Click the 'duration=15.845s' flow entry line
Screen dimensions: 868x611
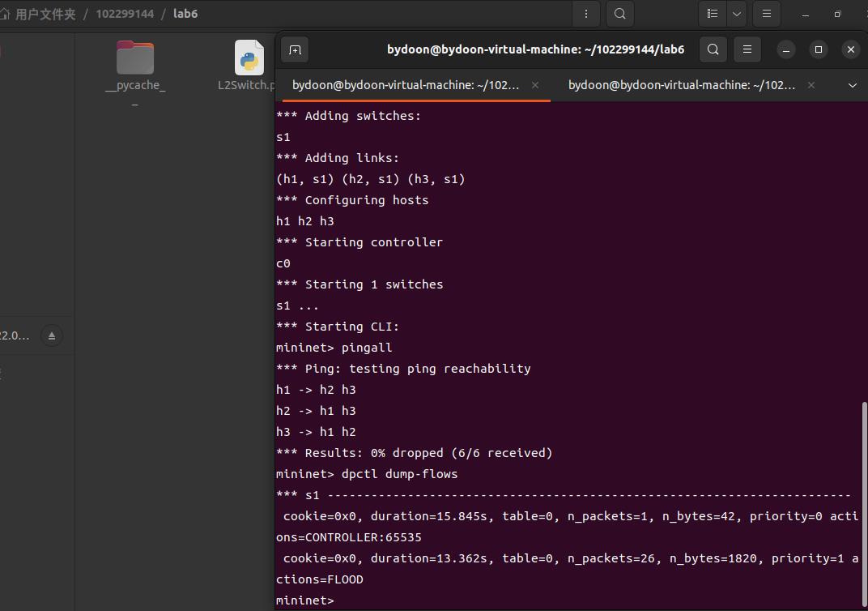(x=571, y=516)
